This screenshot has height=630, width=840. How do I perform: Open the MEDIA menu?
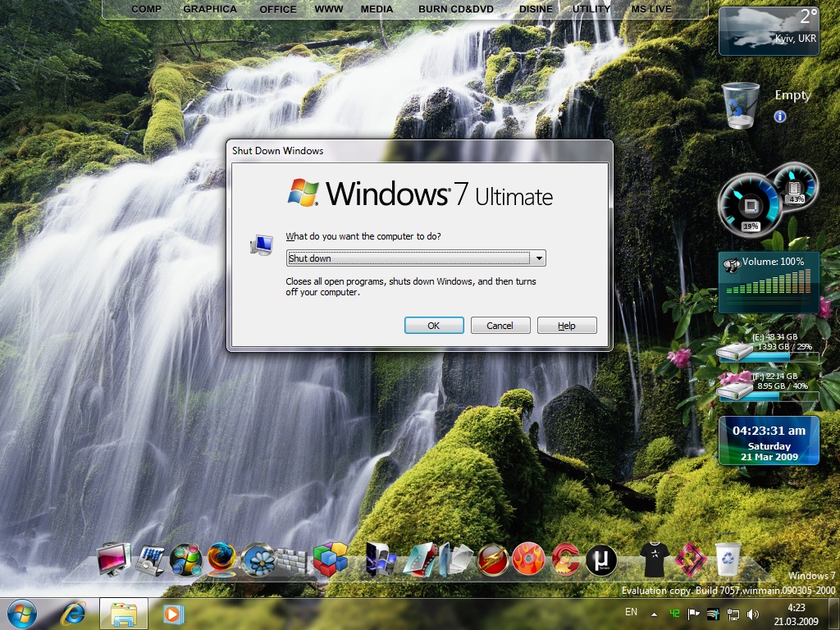tap(377, 9)
